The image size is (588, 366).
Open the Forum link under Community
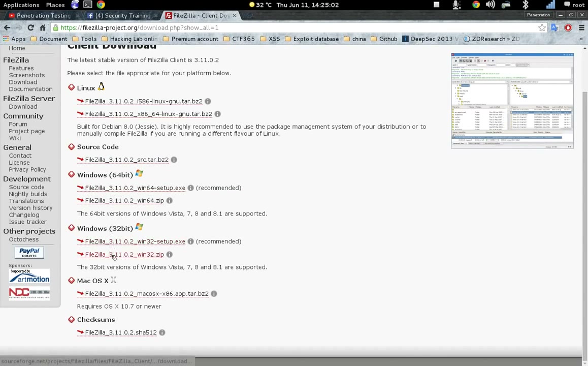(x=18, y=124)
